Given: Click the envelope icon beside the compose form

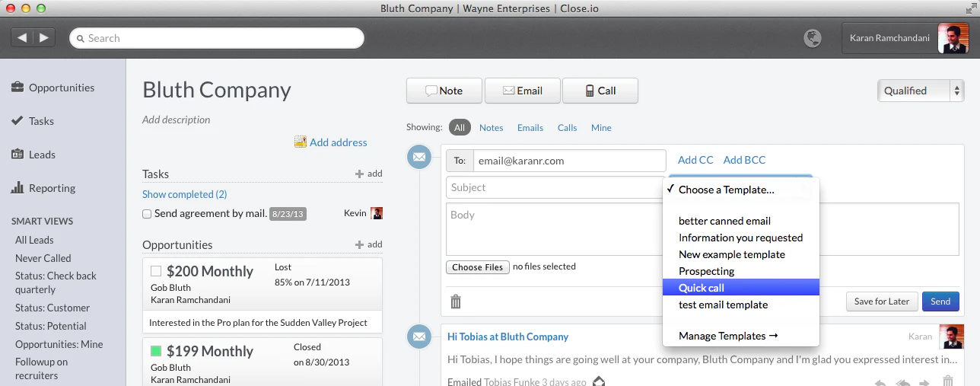Looking at the screenshot, I should [x=418, y=157].
